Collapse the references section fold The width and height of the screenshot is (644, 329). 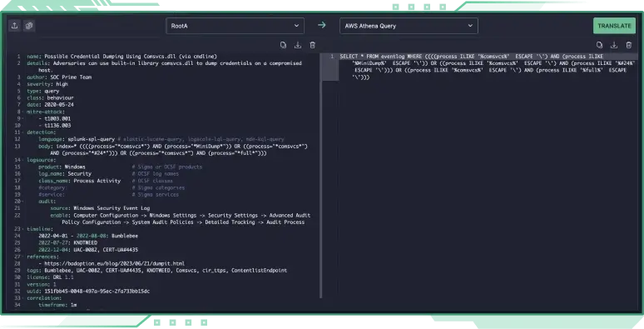[x=23, y=257]
